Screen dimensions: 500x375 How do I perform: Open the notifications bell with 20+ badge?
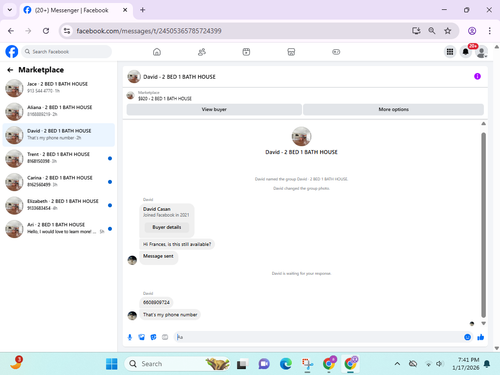point(466,52)
